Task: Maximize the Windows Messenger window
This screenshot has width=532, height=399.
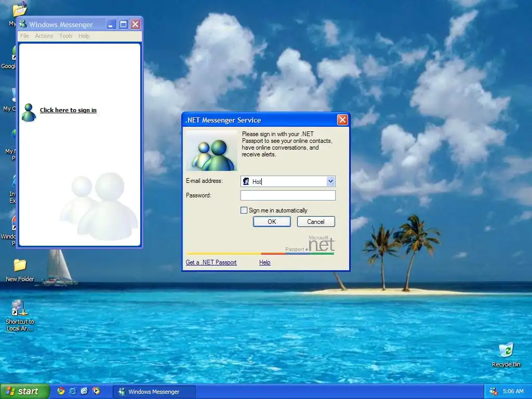Action: pyautogui.click(x=123, y=24)
